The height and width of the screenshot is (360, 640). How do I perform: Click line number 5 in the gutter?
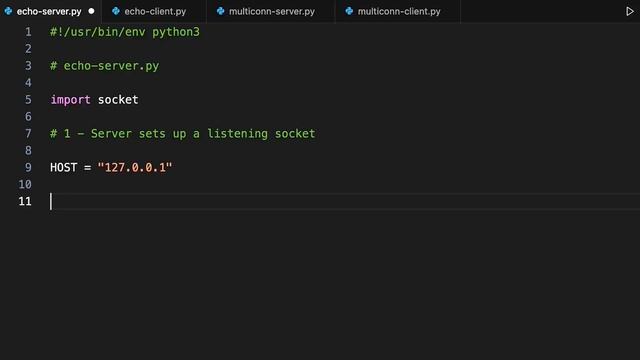(x=28, y=100)
